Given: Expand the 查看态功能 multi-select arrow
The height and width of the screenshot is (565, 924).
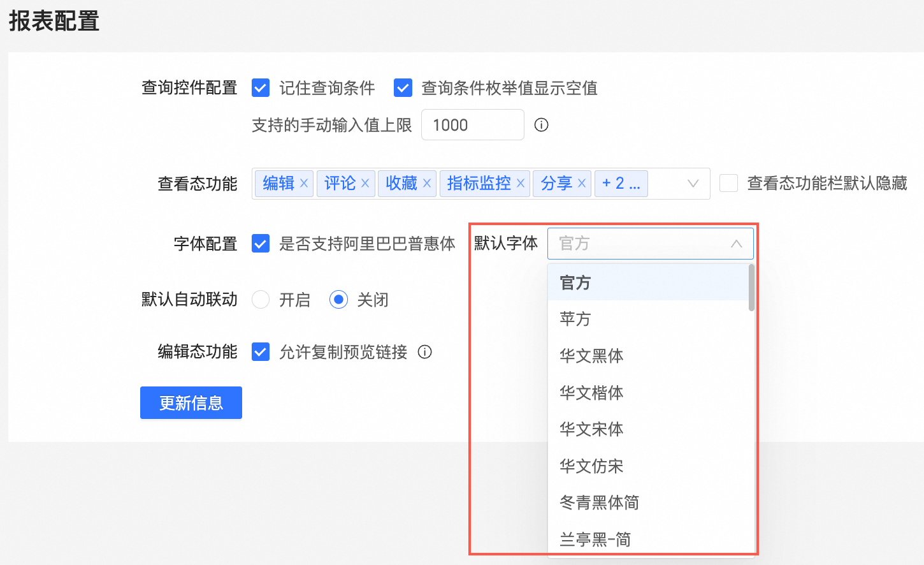Looking at the screenshot, I should point(693,184).
